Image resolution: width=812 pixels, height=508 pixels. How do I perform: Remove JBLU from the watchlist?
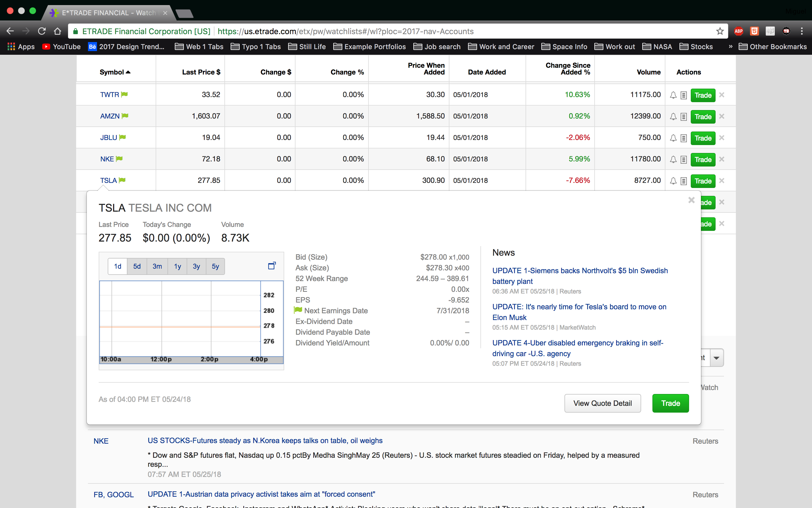[722, 138]
